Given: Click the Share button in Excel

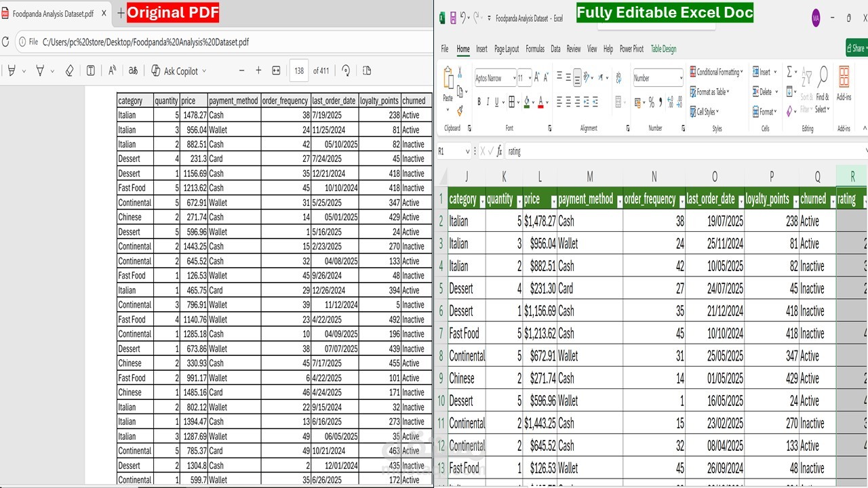Looking at the screenshot, I should (856, 48).
